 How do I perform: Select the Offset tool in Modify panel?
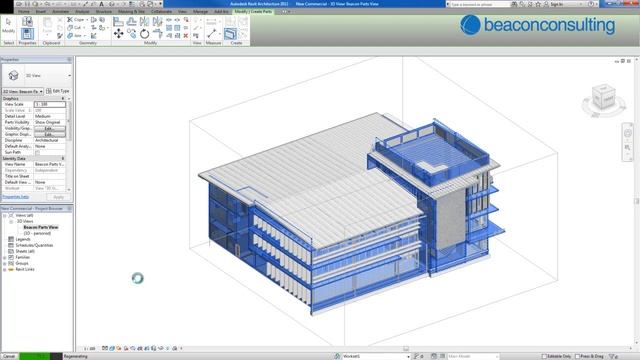pos(131,22)
